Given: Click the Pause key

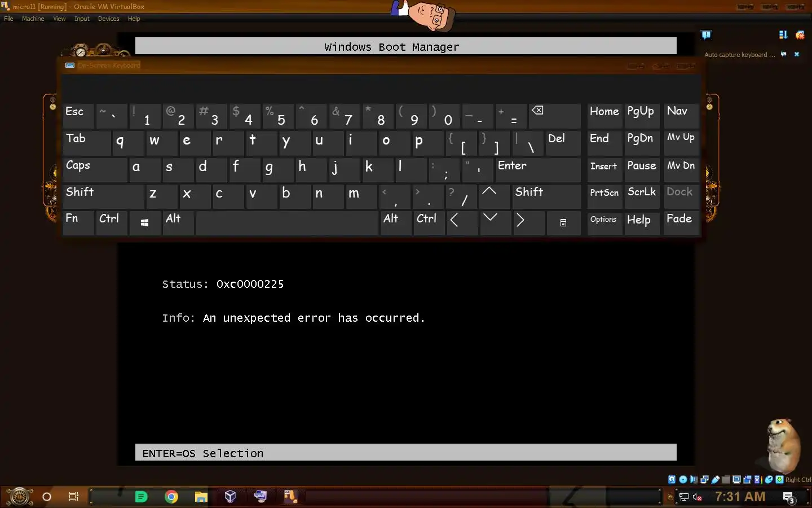Looking at the screenshot, I should coord(642,170).
